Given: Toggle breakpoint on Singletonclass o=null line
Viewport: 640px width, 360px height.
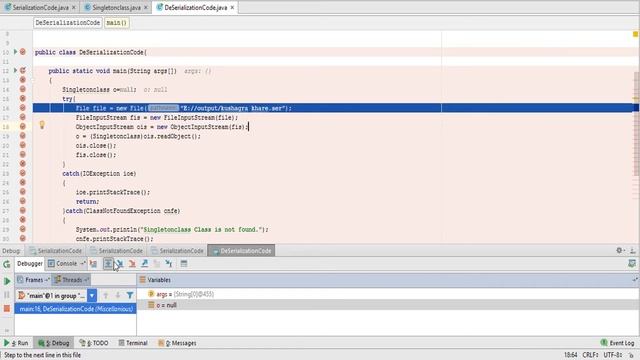Looking at the screenshot, I should point(23,89).
